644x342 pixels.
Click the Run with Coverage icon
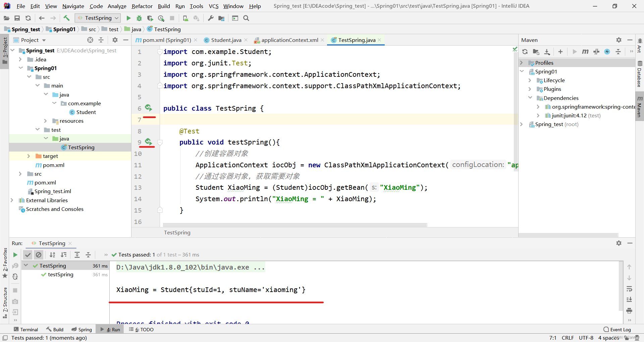(150, 18)
